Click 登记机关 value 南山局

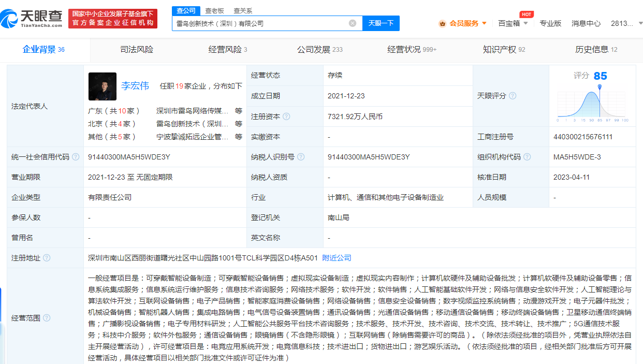(339, 217)
